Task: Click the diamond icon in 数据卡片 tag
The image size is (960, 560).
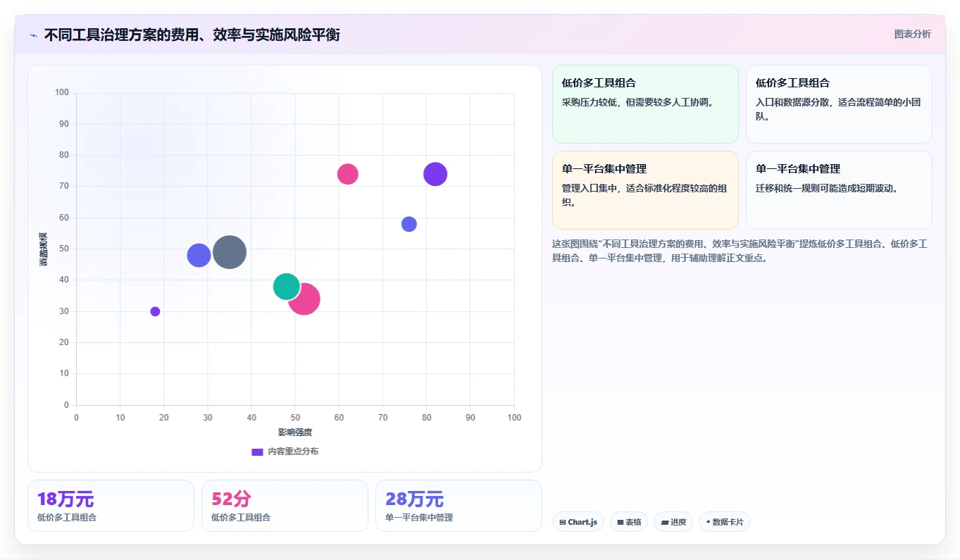Action: 708,522
